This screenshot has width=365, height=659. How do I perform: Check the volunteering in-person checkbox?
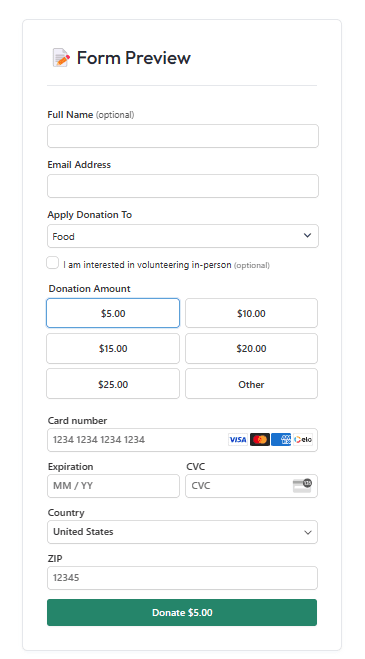coord(53,263)
